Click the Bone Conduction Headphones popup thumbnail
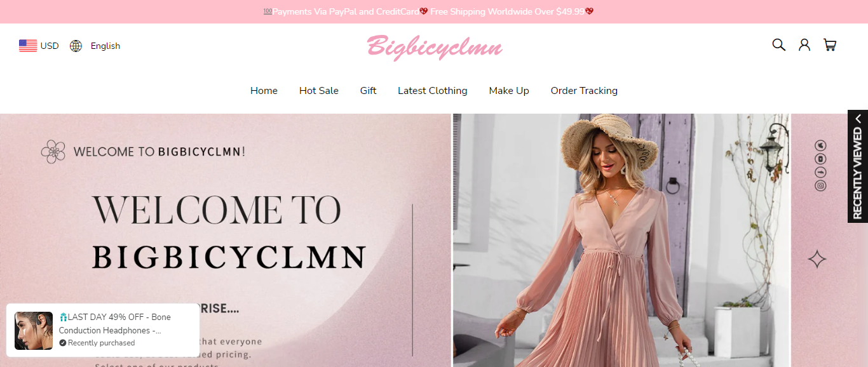Screen dimensions: 868x367 tap(34, 331)
